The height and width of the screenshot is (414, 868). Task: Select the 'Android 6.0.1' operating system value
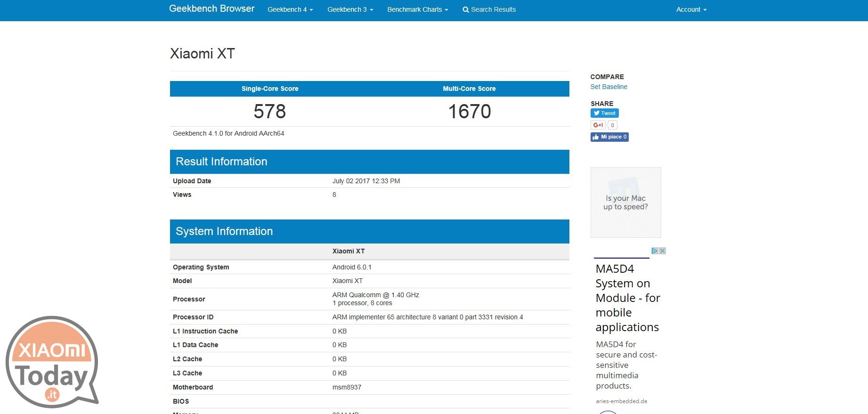[352, 267]
